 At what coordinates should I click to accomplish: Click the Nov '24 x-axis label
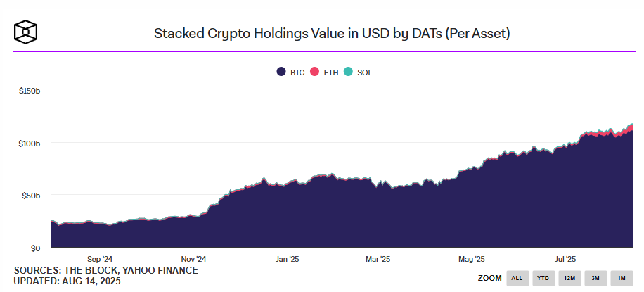click(x=193, y=259)
